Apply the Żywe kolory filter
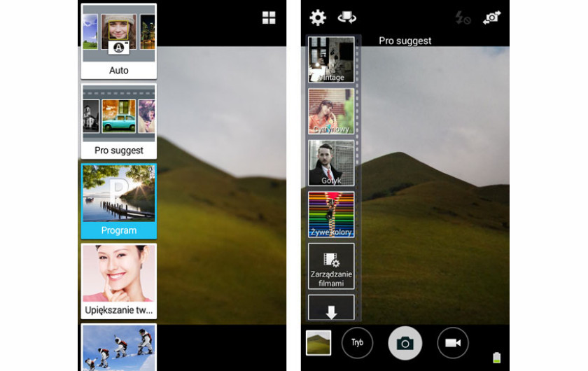Image resolution: width=588 pixels, height=371 pixels. [x=331, y=215]
